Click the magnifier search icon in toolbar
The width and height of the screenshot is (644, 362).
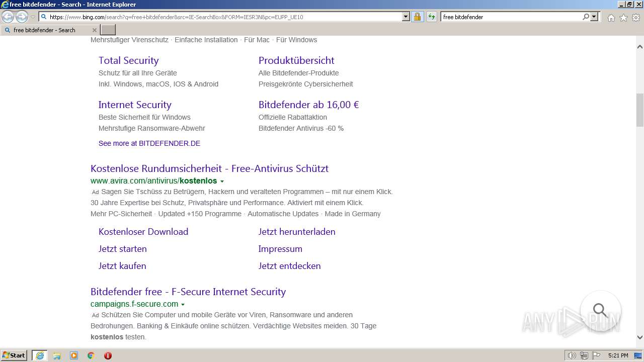coord(586,17)
